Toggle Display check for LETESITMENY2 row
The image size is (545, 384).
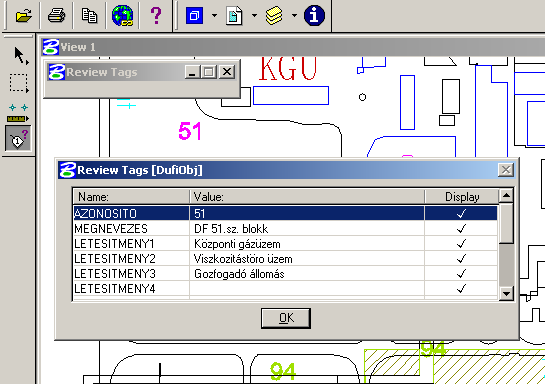tap(461, 259)
